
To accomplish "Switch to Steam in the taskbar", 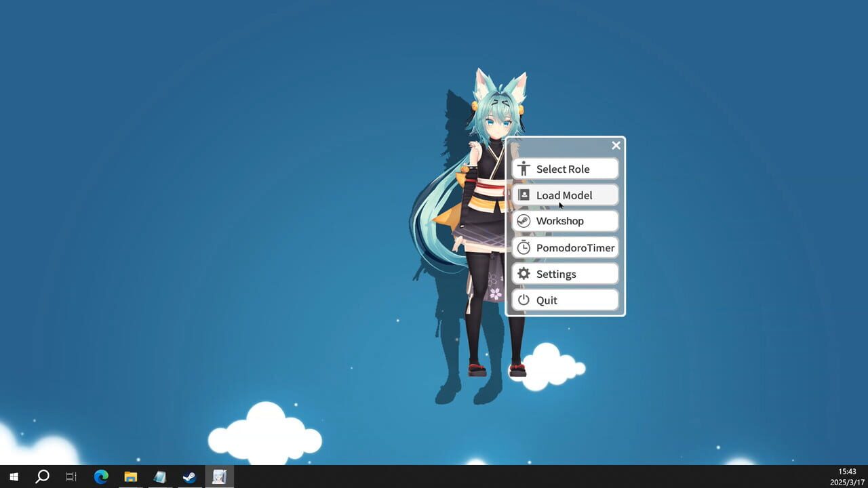I will [x=189, y=476].
